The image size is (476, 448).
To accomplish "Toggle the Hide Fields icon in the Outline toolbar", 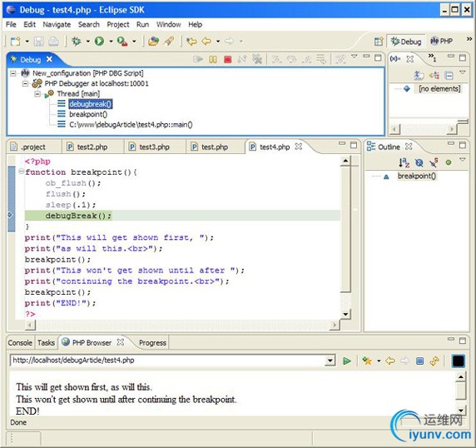I will pos(419,163).
